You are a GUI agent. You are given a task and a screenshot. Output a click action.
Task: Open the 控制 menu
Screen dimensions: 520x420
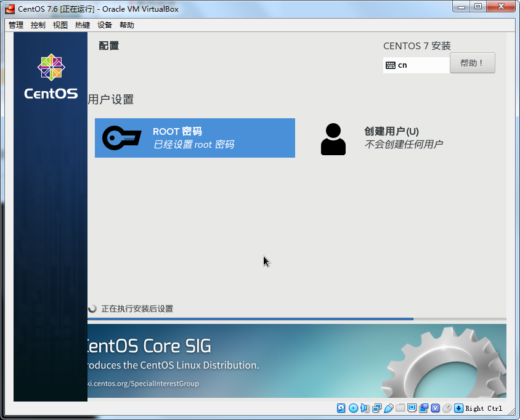[x=38, y=25]
